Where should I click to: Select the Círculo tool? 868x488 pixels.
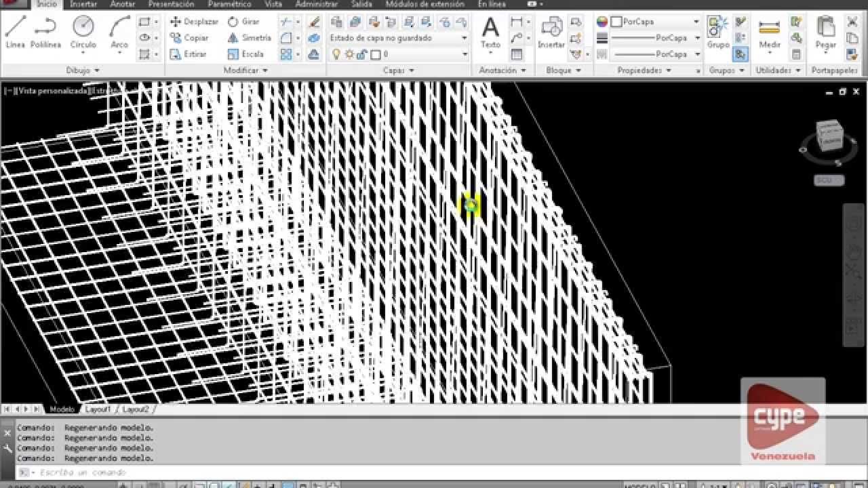[83, 33]
